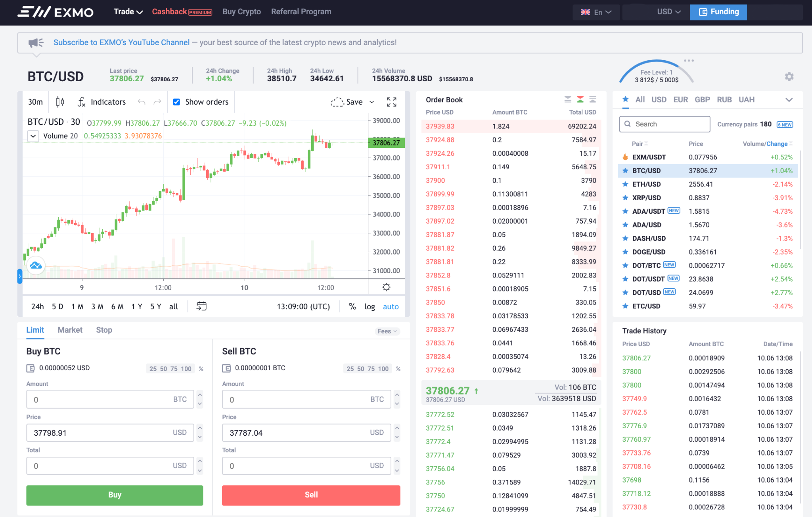Open the EXMO logo home link

point(56,12)
